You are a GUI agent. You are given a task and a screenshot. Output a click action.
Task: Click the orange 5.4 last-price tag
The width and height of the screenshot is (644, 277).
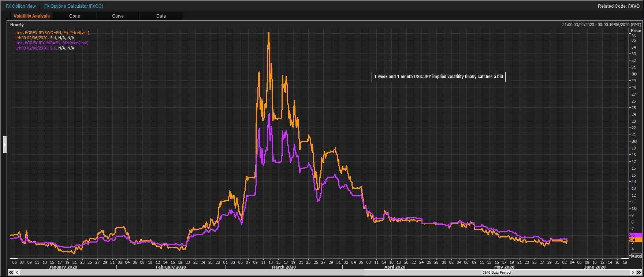pyautogui.click(x=635, y=240)
